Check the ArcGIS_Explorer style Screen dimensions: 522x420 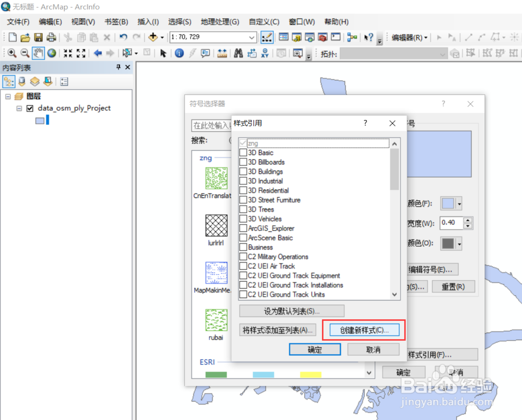click(x=243, y=229)
